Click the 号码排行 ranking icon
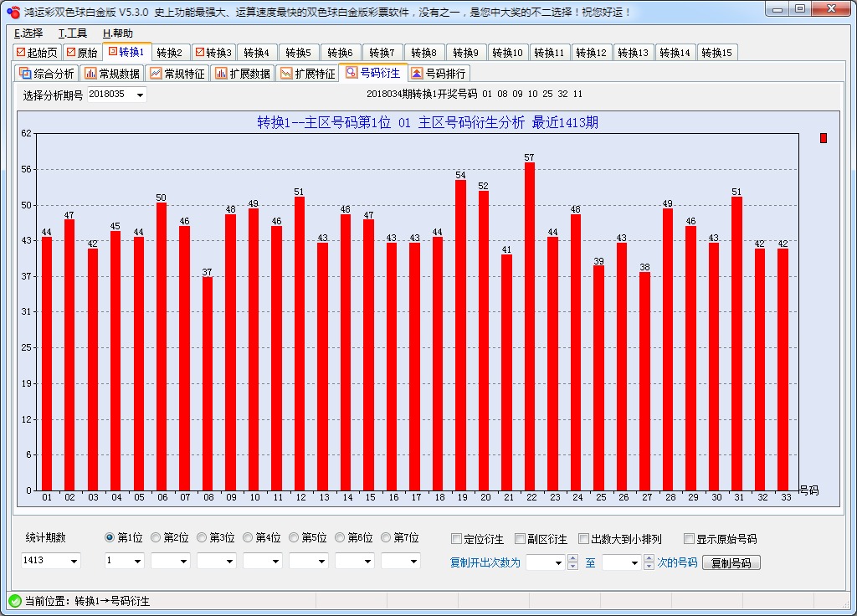The image size is (857, 616). tap(417, 74)
